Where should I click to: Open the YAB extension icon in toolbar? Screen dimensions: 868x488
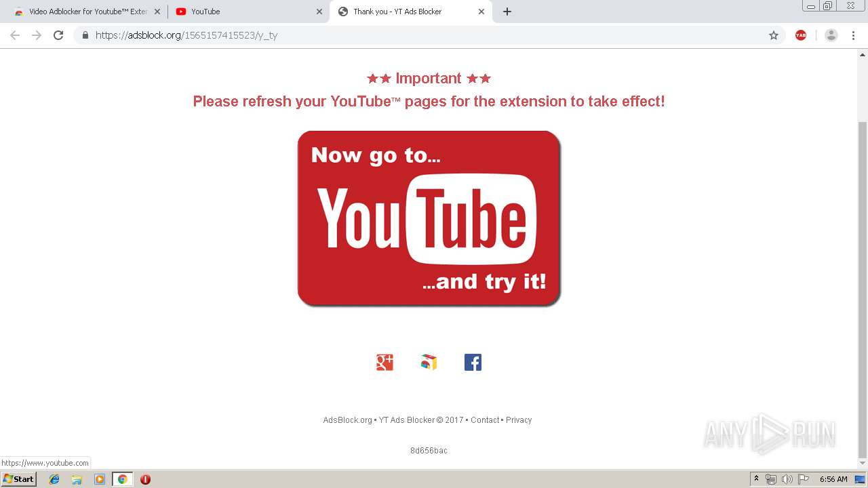801,35
